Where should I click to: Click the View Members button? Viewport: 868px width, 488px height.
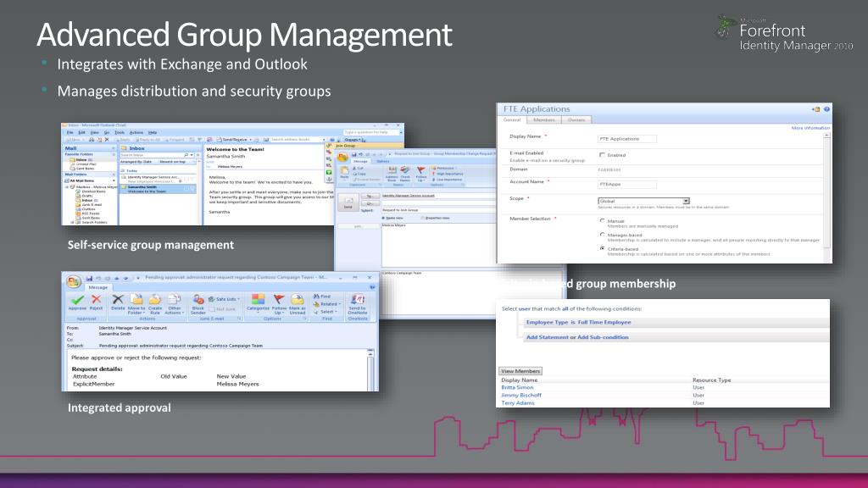pyautogui.click(x=520, y=371)
